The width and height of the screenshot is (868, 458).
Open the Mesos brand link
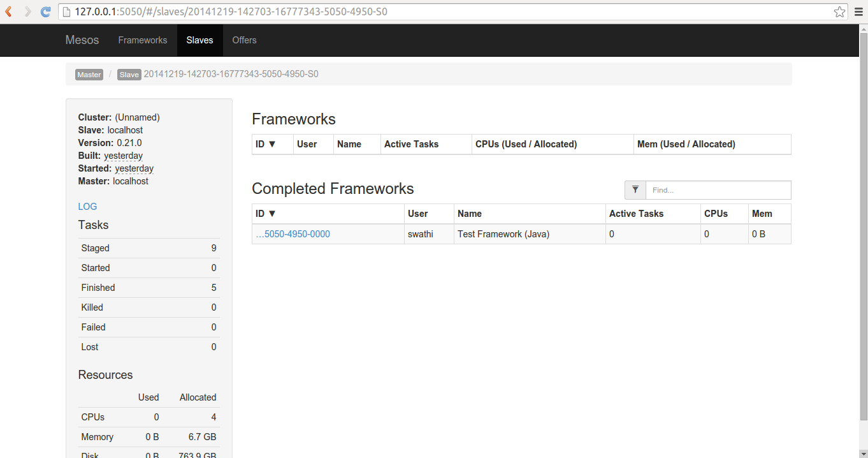(x=82, y=40)
